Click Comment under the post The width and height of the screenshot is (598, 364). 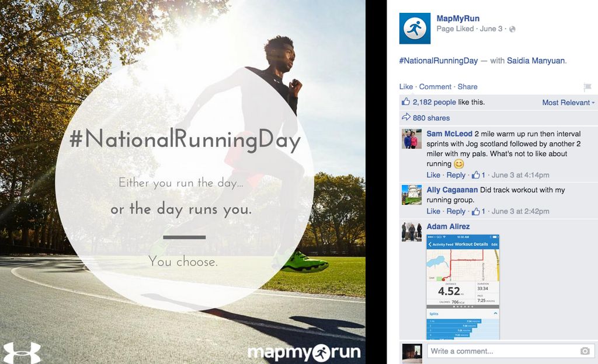point(435,87)
